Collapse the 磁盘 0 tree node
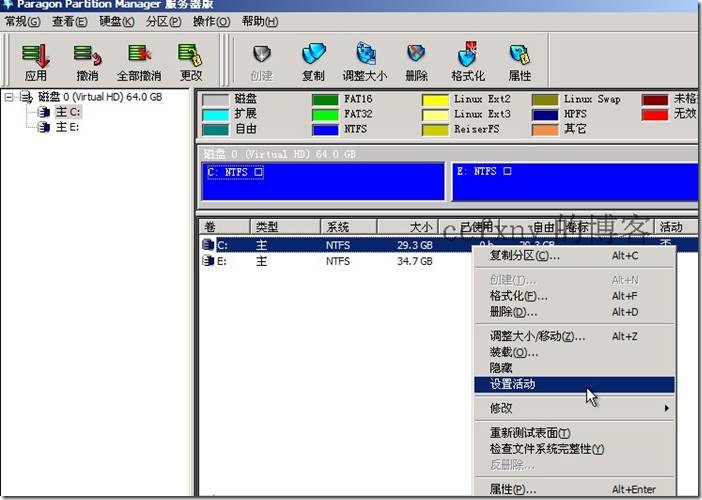The height and width of the screenshot is (500, 702). [9, 97]
